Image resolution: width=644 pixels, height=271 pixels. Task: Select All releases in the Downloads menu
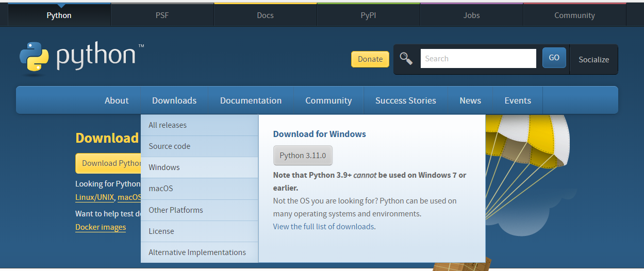[x=168, y=125]
